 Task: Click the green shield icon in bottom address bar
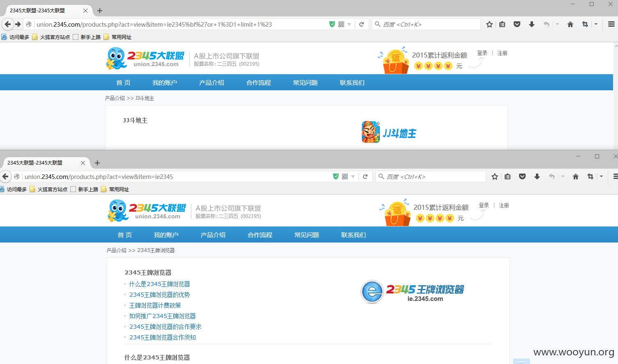pyautogui.click(x=336, y=176)
